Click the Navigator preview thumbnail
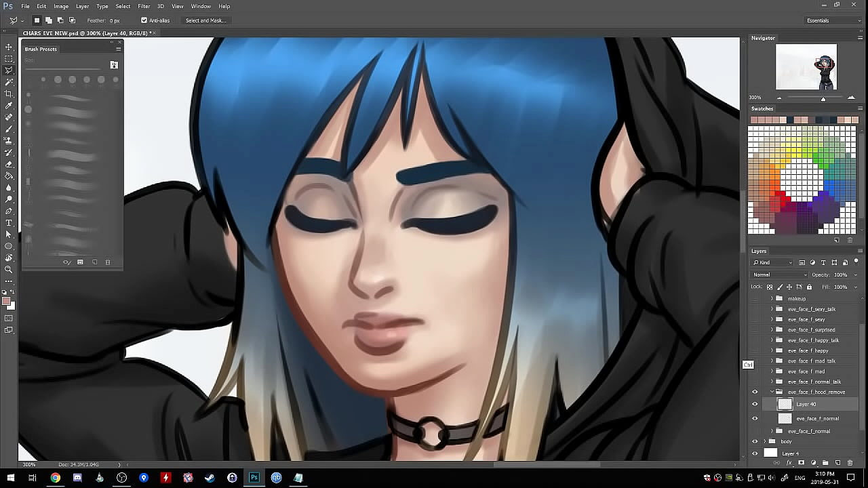The image size is (868, 488). click(806, 66)
